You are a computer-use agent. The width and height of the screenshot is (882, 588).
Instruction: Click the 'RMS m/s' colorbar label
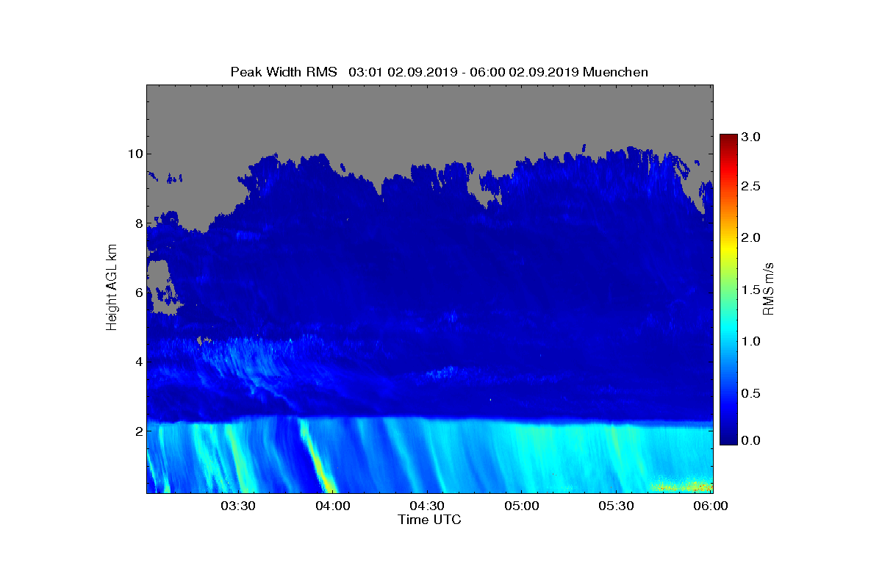click(769, 288)
